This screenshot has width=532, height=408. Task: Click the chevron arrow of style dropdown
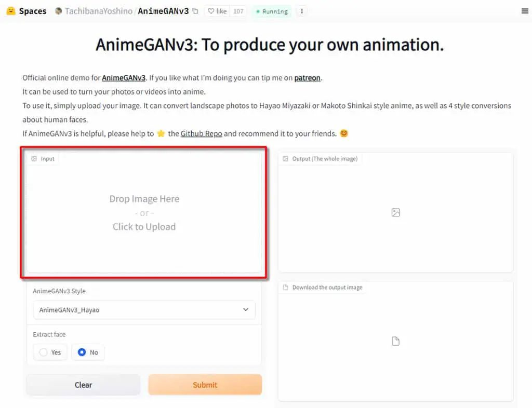tap(246, 310)
